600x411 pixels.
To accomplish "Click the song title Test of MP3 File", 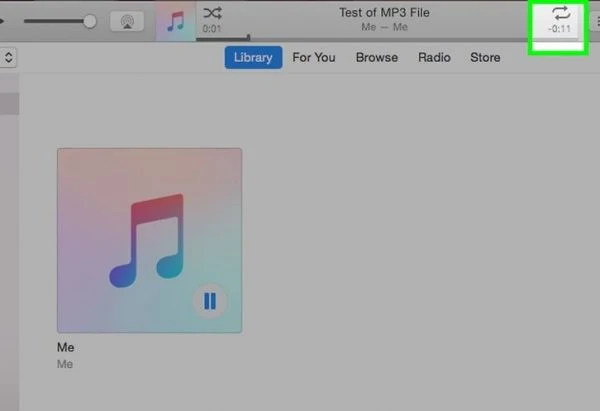I will (x=384, y=13).
